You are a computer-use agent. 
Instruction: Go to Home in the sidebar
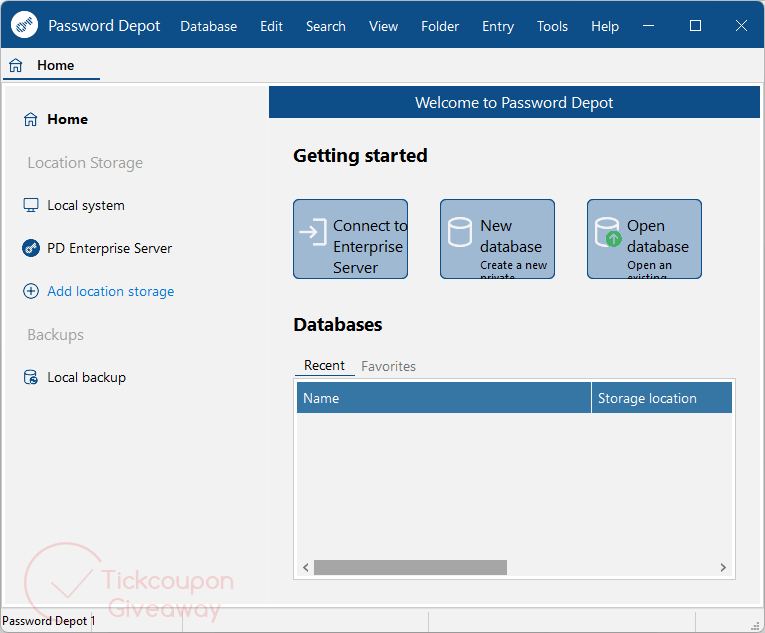coord(67,119)
